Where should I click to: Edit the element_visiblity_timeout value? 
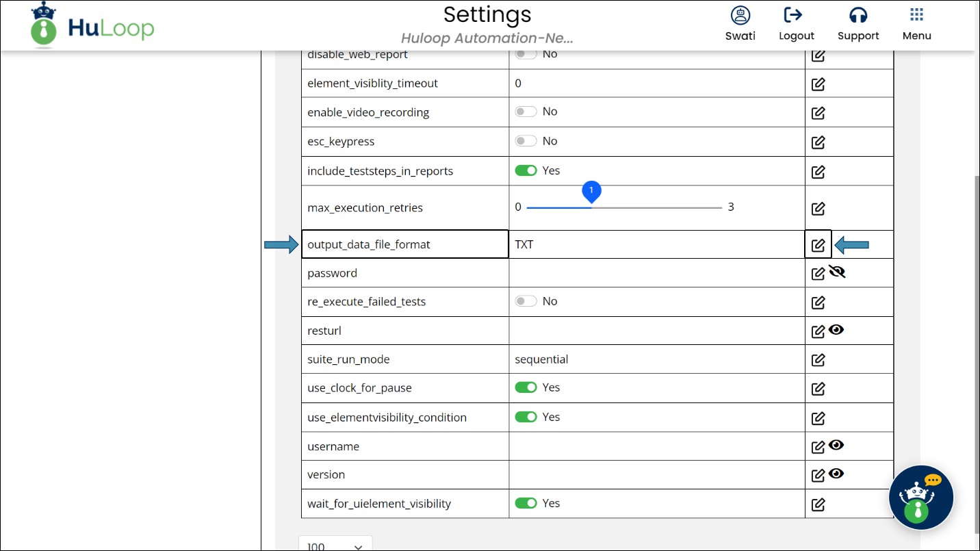818,84
